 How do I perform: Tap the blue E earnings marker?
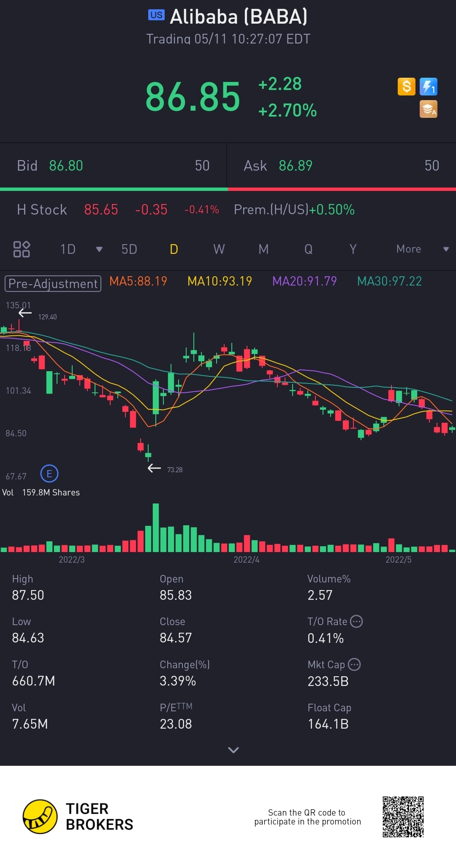point(49,474)
